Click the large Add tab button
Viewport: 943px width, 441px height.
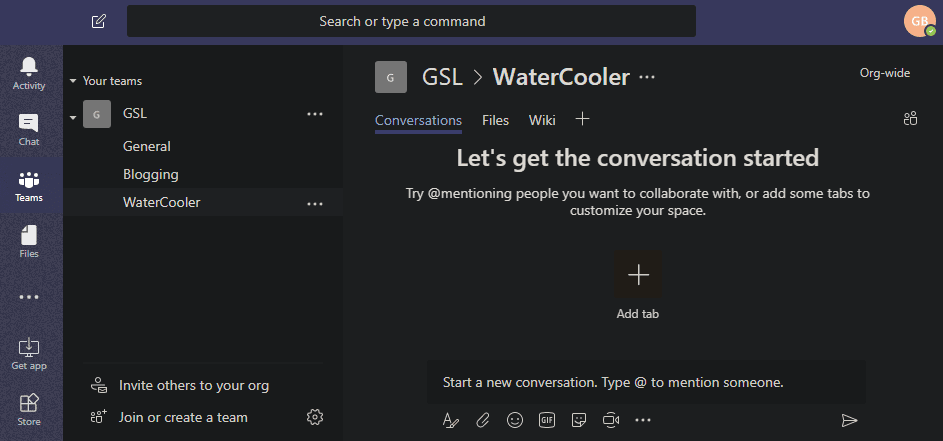tap(637, 274)
